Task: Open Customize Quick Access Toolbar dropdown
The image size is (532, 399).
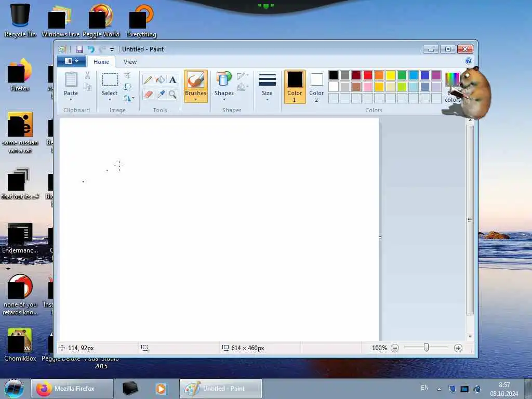Action: [112, 50]
